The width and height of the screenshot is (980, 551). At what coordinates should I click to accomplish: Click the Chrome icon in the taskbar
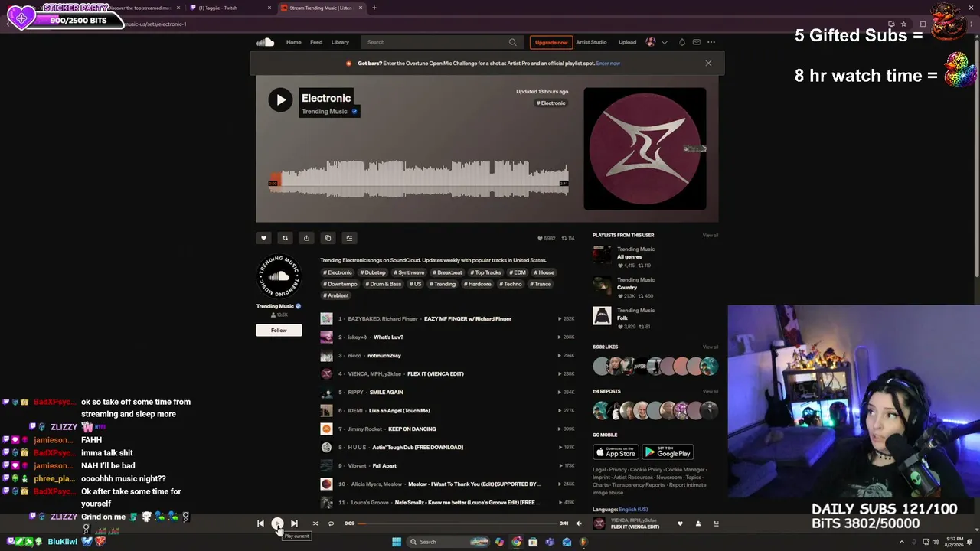coord(516,542)
